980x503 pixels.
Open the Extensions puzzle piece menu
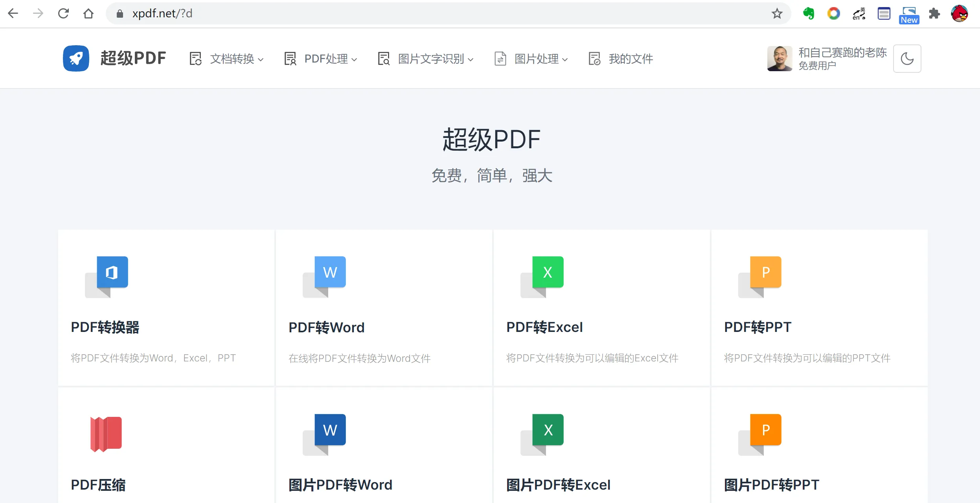tap(934, 14)
